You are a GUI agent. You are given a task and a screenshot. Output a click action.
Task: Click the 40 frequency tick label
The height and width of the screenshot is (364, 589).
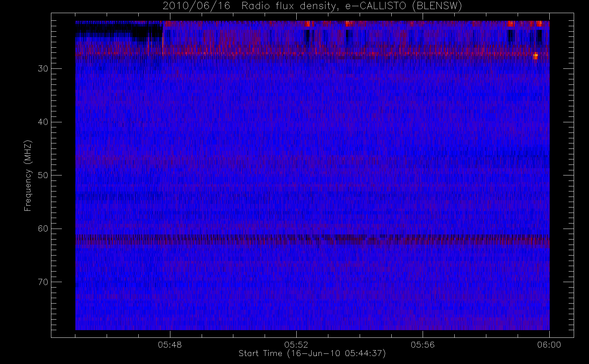point(43,122)
